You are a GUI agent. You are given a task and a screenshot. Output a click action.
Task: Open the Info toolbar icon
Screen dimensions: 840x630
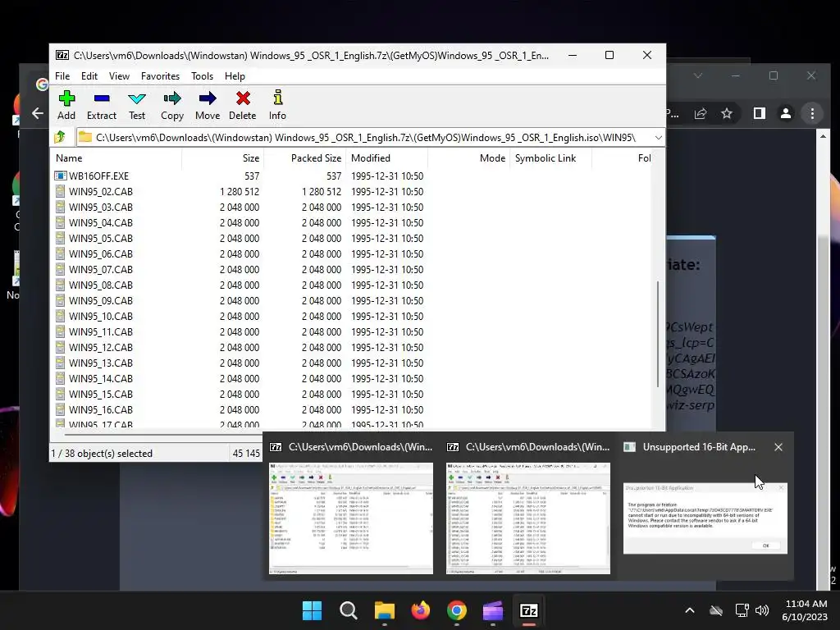coord(277,98)
